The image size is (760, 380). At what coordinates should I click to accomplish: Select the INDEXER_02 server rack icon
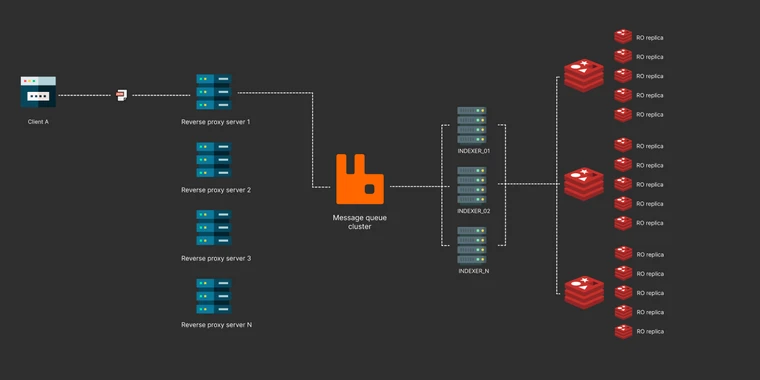(472, 185)
